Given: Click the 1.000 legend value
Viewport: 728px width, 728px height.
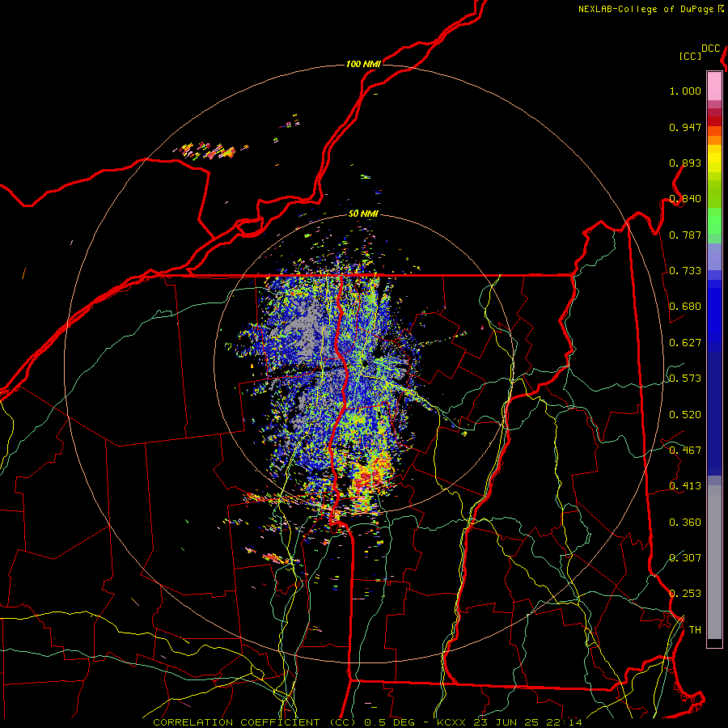Looking at the screenshot, I should [685, 91].
